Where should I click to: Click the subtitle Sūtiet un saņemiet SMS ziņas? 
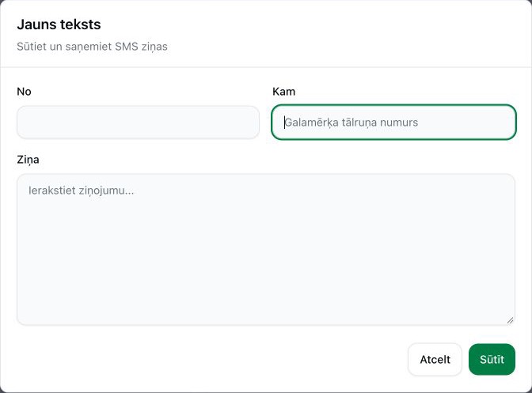(93, 47)
